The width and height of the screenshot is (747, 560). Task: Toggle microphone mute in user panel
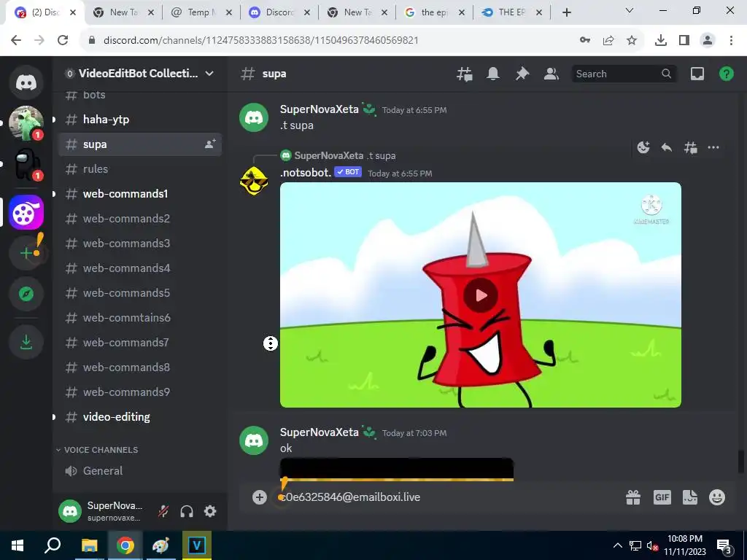click(x=163, y=511)
